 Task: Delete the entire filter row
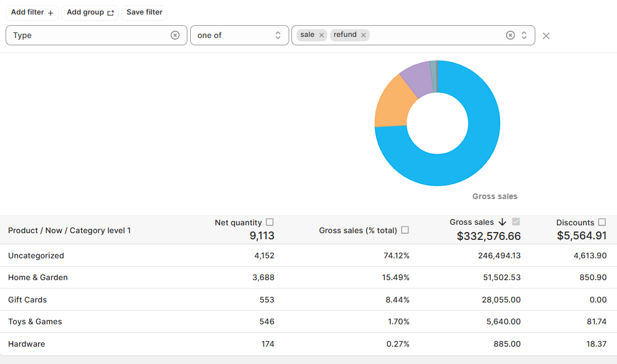pos(546,36)
